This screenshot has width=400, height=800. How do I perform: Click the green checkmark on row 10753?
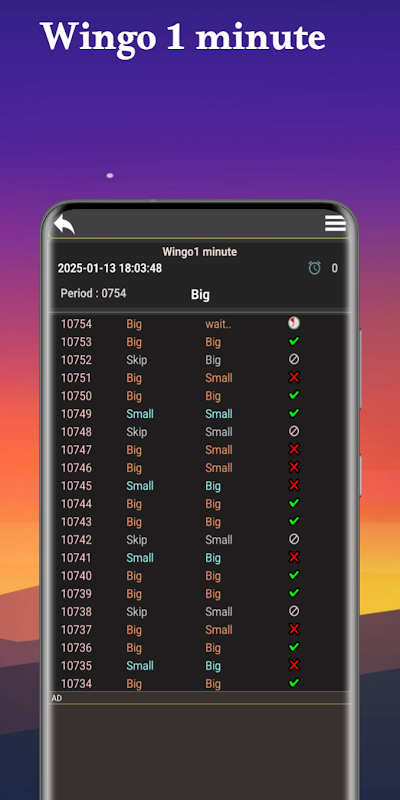pos(294,341)
